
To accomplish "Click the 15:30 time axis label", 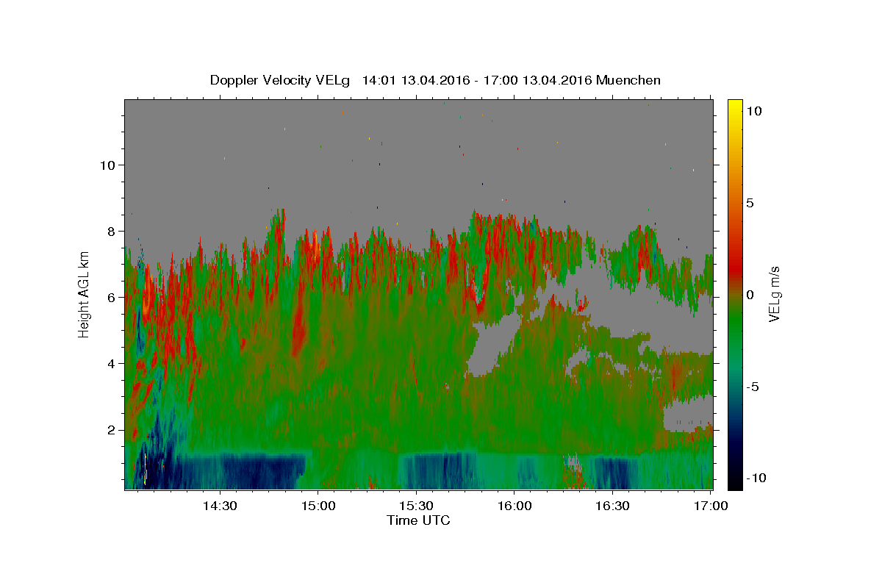I will (417, 506).
